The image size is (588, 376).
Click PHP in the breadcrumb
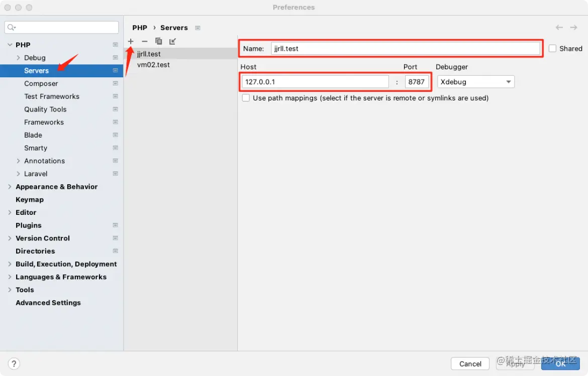click(x=140, y=28)
